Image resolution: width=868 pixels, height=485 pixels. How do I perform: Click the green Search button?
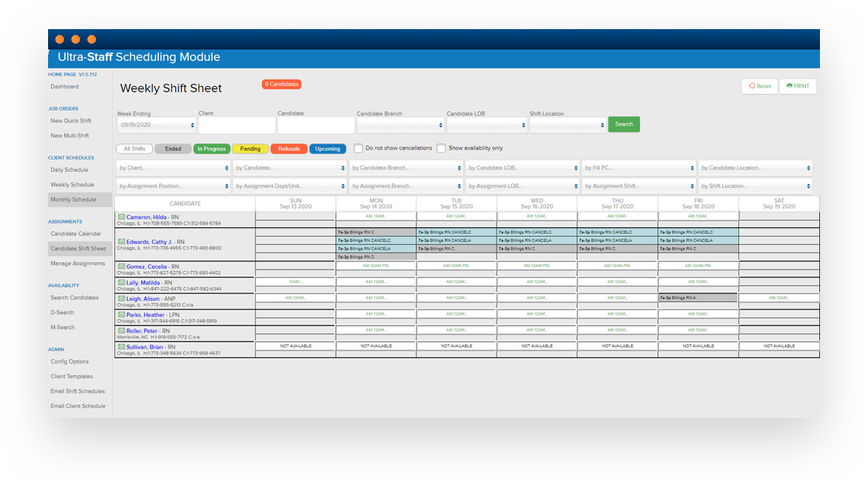pos(624,124)
